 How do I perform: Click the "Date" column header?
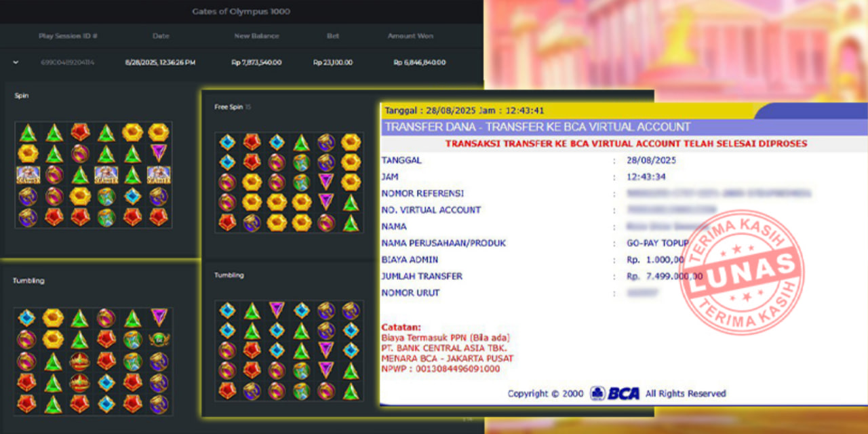click(161, 36)
